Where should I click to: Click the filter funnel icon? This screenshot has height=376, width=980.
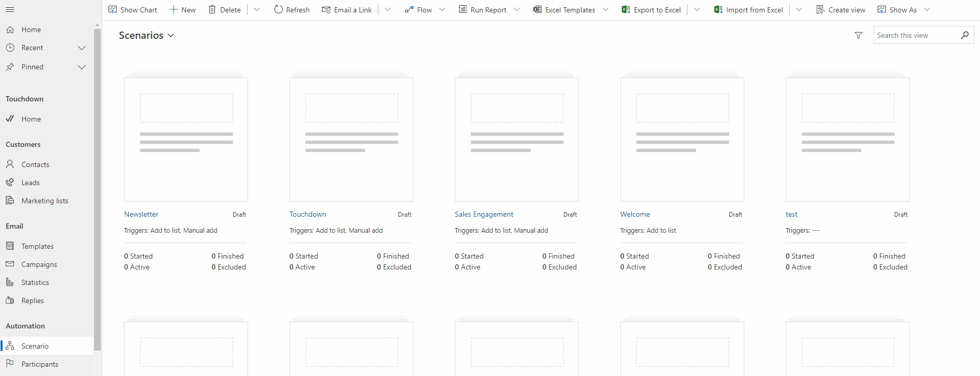[x=859, y=35]
